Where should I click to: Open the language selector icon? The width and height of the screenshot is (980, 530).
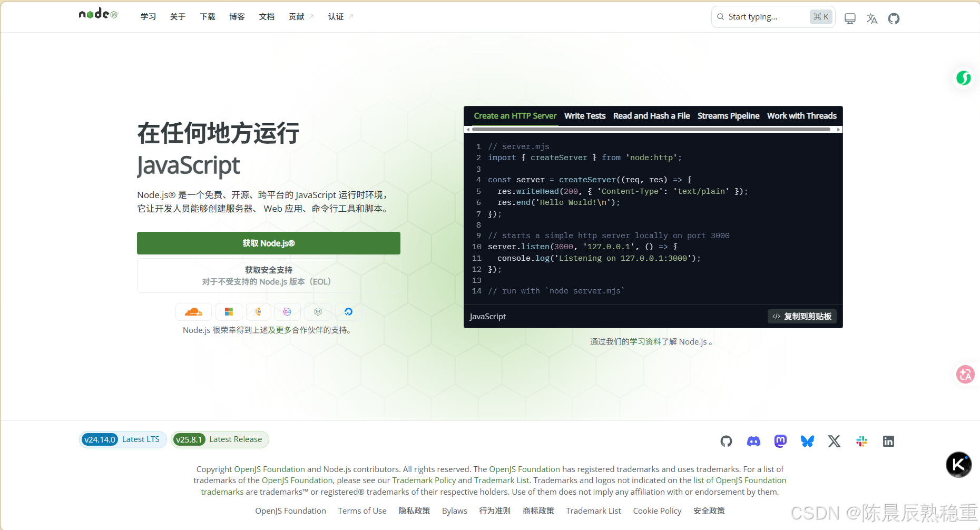[x=872, y=19]
